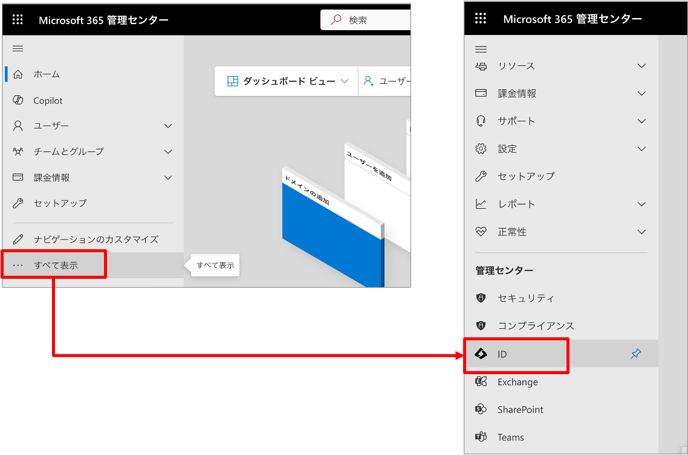Click the 検索 search field
Image resolution: width=688 pixels, height=455 pixels.
click(366, 20)
